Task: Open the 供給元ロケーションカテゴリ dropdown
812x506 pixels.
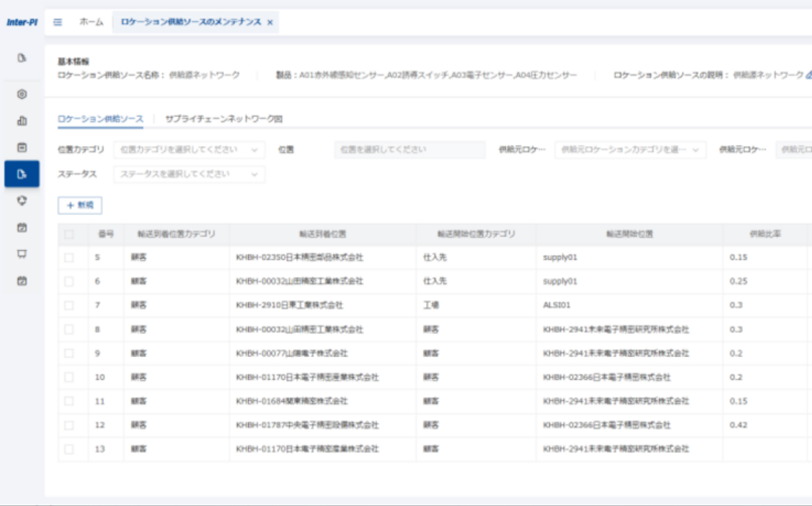Action: click(630, 150)
